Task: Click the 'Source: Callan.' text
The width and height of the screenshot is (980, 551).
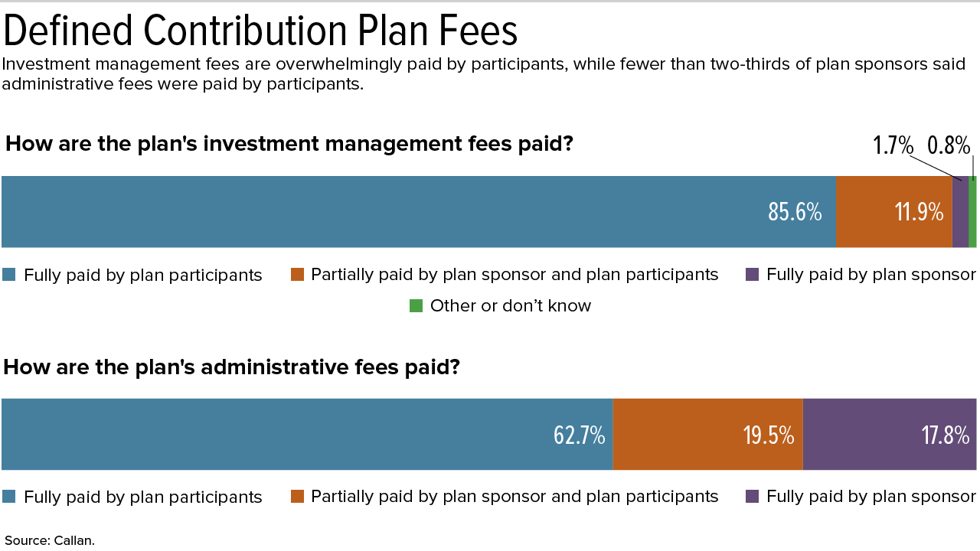Action: click(50, 540)
